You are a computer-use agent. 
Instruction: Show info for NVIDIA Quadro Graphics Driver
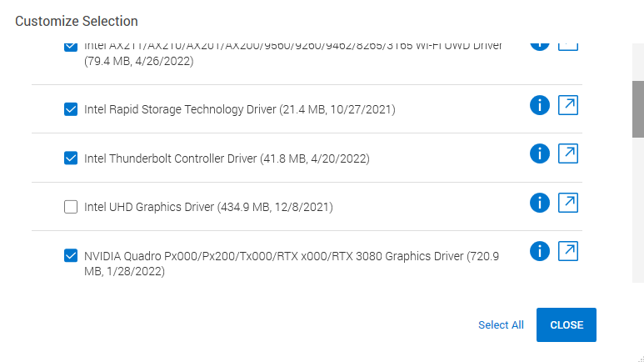(540, 251)
